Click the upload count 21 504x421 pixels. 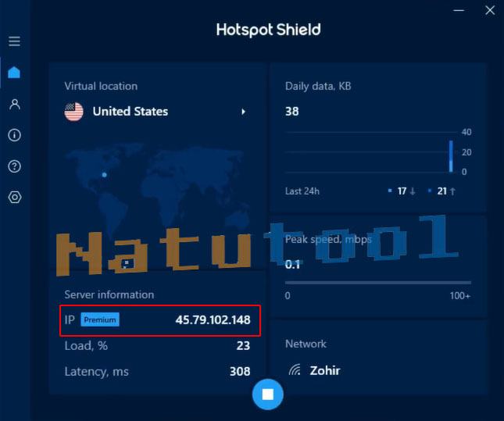442,191
